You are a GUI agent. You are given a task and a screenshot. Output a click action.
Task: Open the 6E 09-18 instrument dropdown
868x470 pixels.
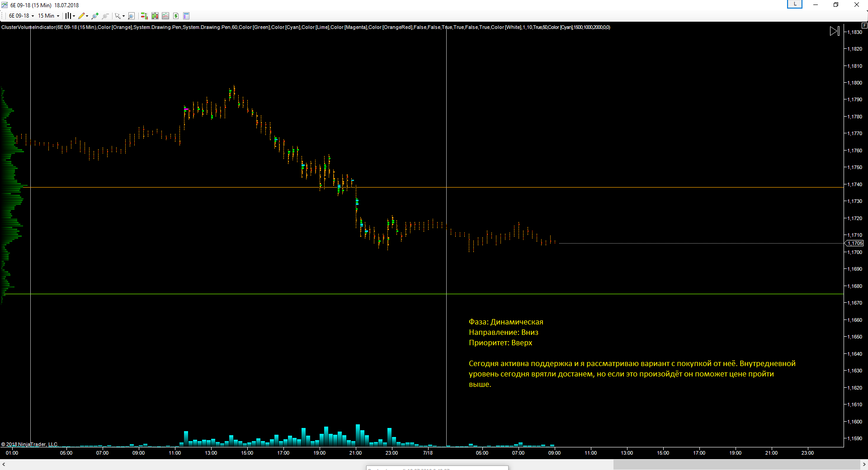point(21,16)
